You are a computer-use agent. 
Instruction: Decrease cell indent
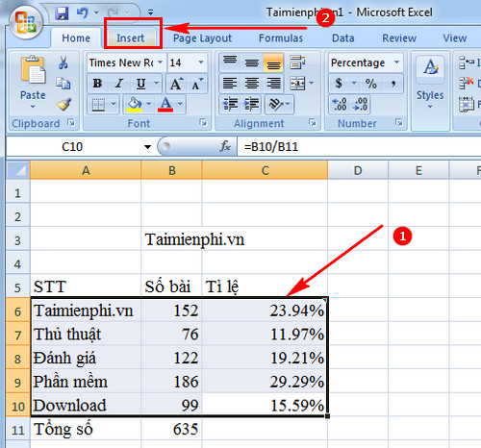(230, 105)
